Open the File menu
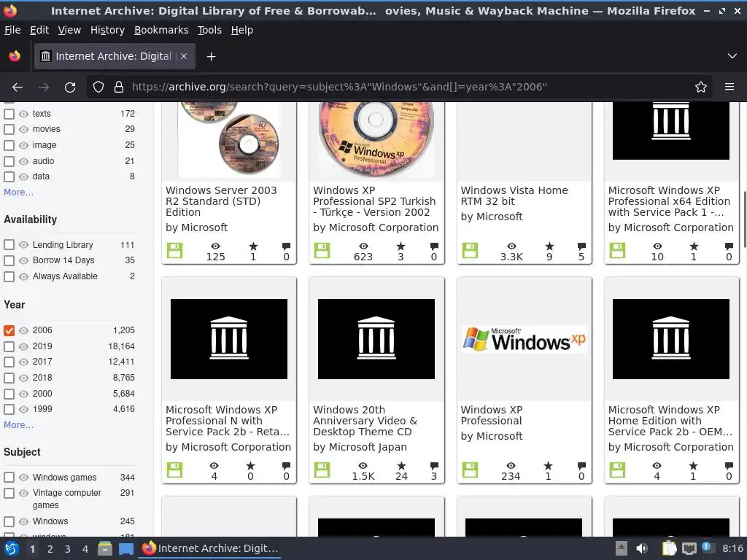This screenshot has width=747, height=560. point(12,30)
